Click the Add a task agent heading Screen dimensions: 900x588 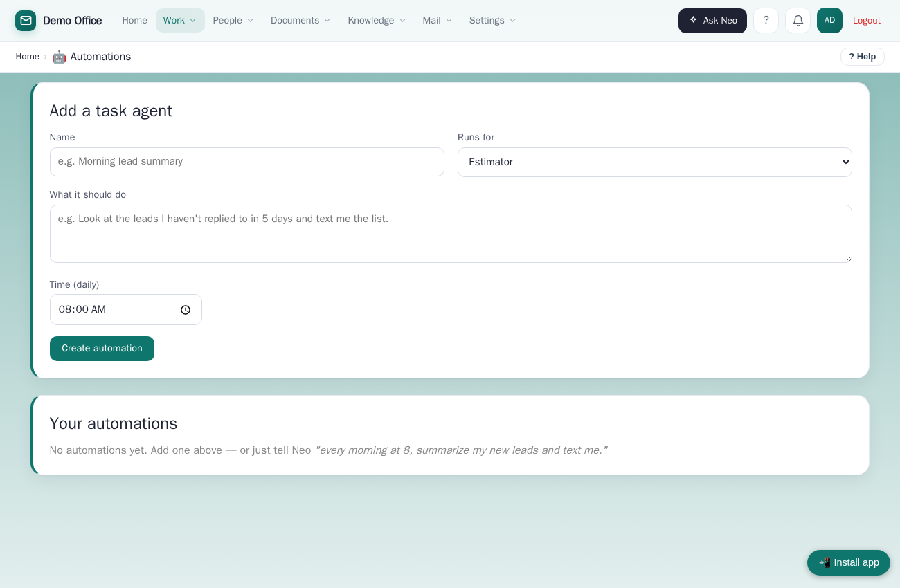111,111
